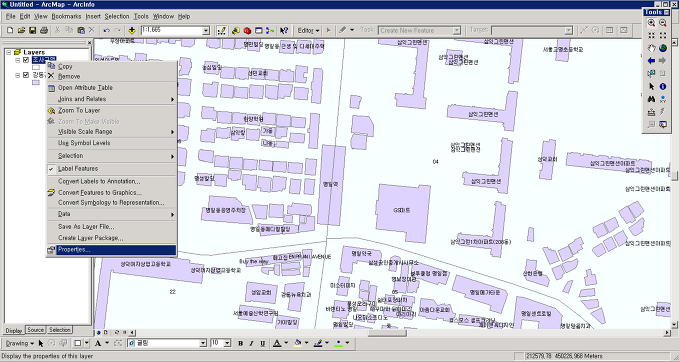This screenshot has height=362, width=680.
Task: Choose Convert Labels to Annotation...
Action: pos(111,181)
